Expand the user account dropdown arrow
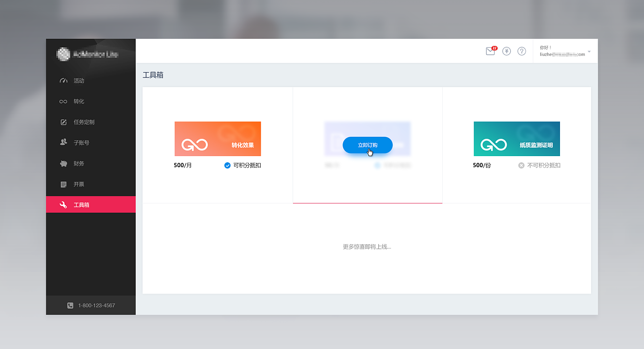This screenshot has width=644, height=349. (x=589, y=52)
